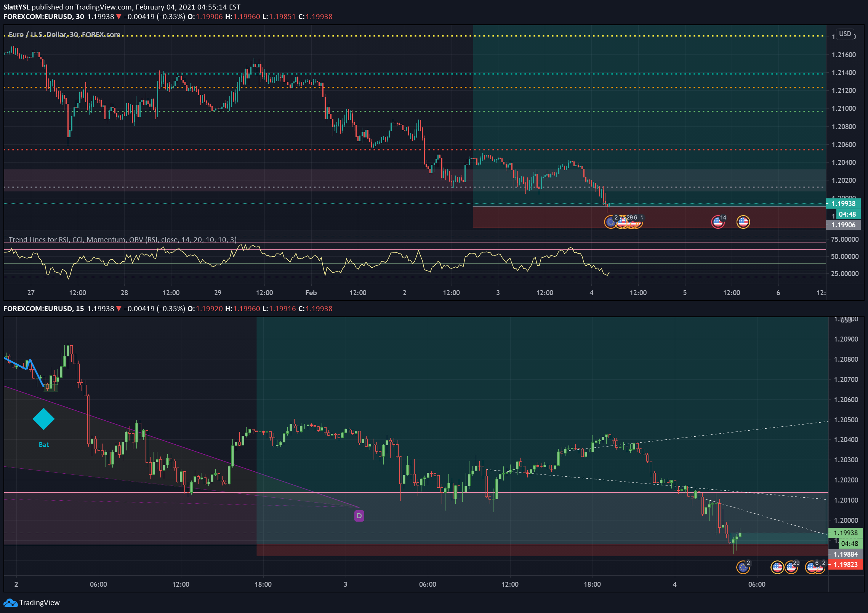Click the 25.00000 RSI scale value

(x=844, y=274)
